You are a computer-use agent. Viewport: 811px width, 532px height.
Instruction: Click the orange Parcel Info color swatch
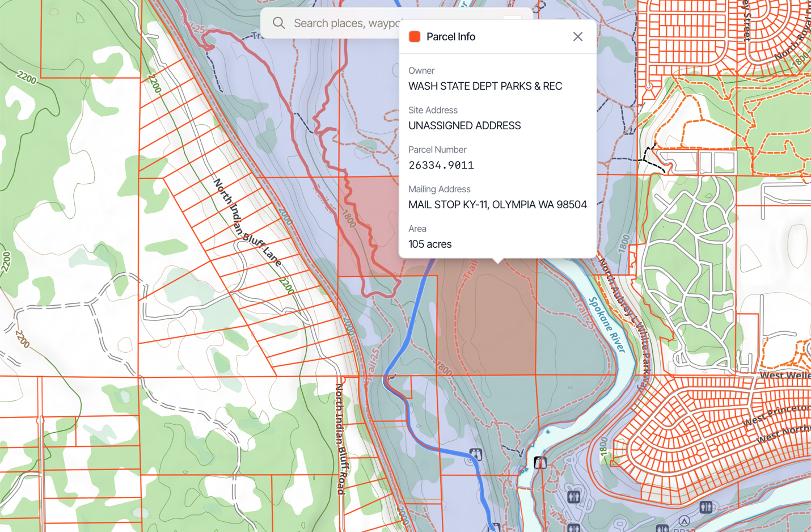(x=415, y=37)
